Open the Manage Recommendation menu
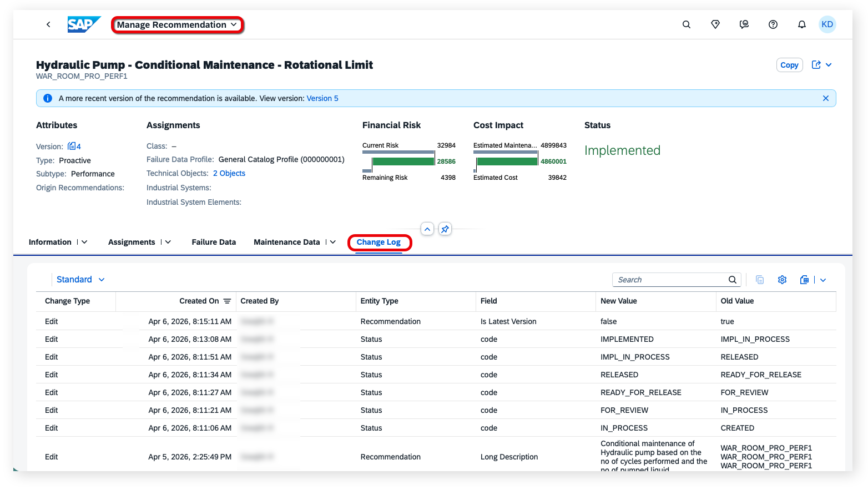868x490 pixels. pos(177,25)
